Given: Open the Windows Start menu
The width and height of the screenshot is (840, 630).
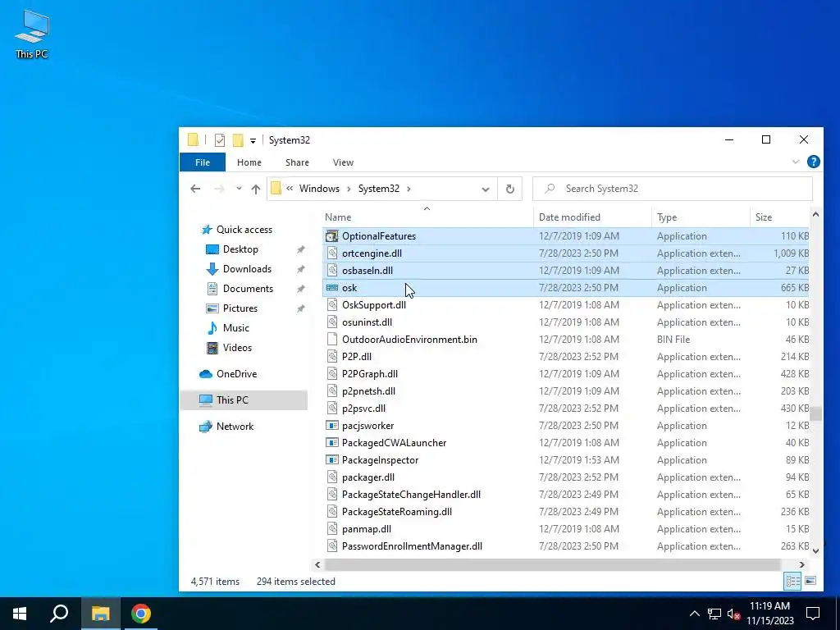Looking at the screenshot, I should (x=20, y=614).
